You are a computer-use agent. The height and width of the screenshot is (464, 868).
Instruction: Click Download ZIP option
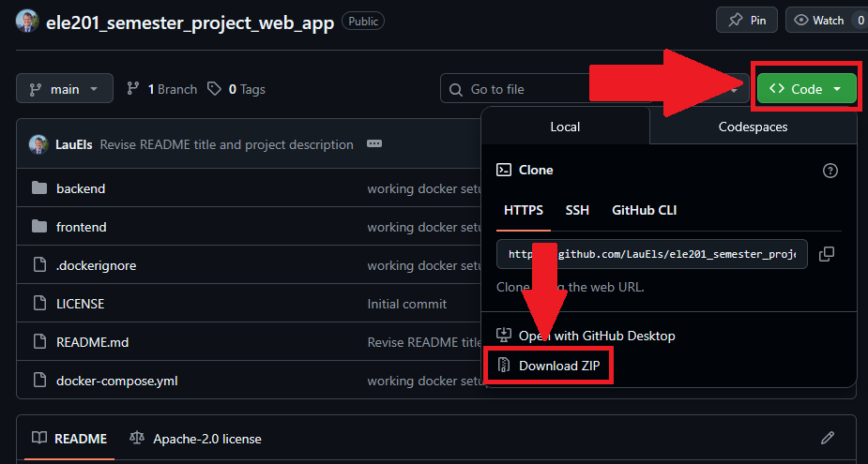559,366
